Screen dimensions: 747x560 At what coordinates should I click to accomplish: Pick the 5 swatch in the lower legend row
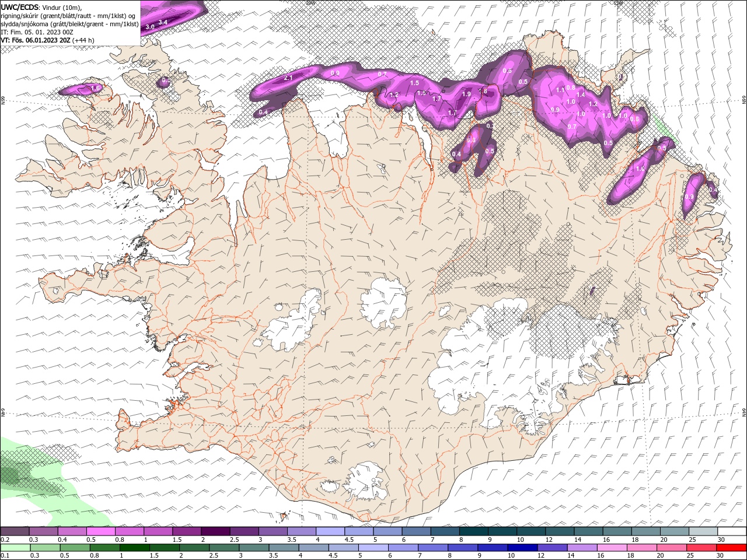[x=373, y=548]
